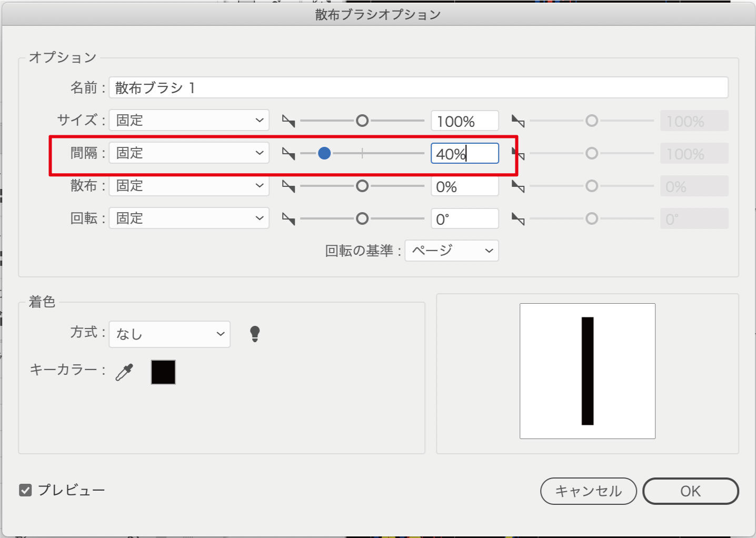The height and width of the screenshot is (538, 756).
Task: Click the second triangle icon in the サイズ row
Action: click(518, 121)
